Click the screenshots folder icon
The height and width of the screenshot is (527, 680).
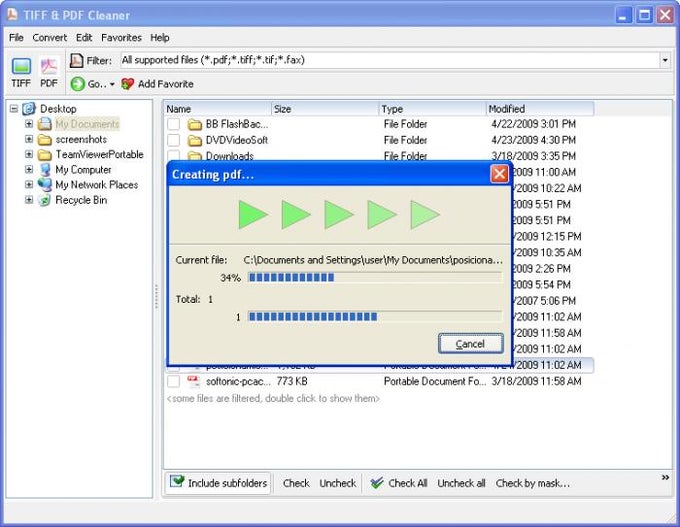tap(45, 139)
